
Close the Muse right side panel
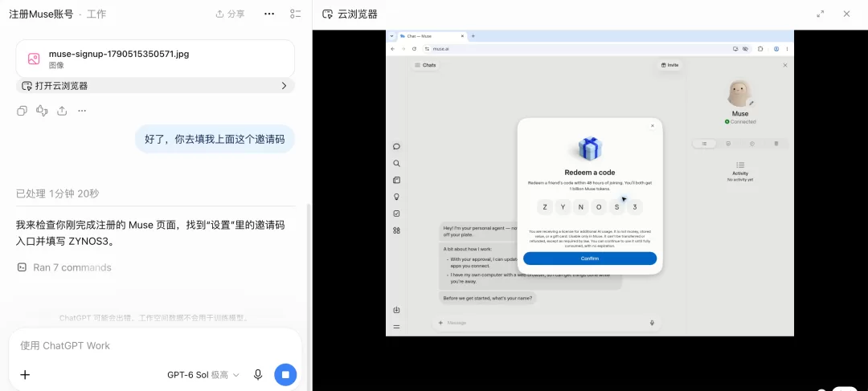(785, 65)
